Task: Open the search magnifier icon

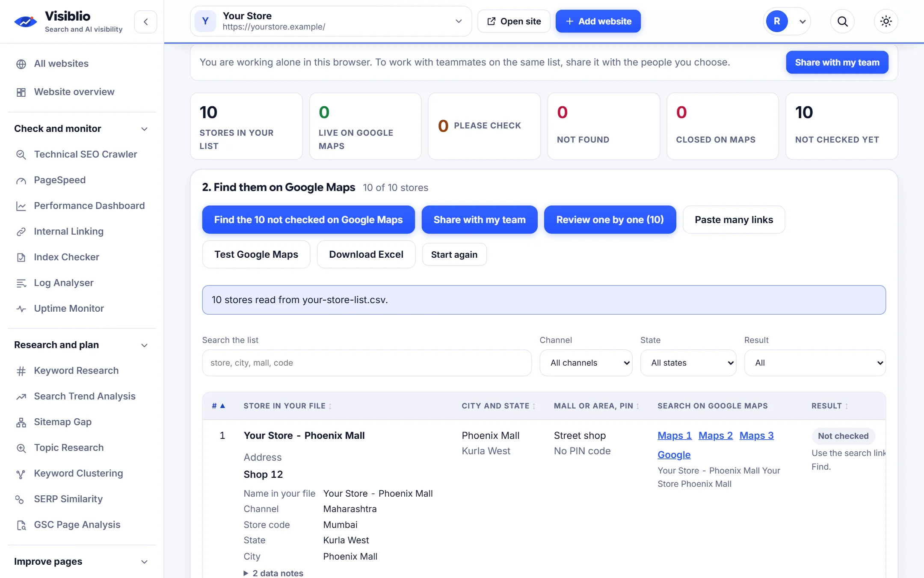Action: [x=842, y=21]
